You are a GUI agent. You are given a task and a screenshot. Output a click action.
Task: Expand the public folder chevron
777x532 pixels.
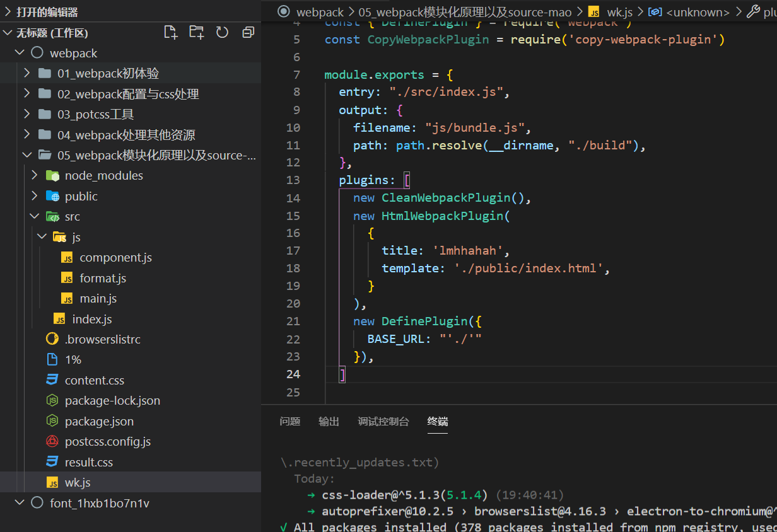(x=34, y=196)
